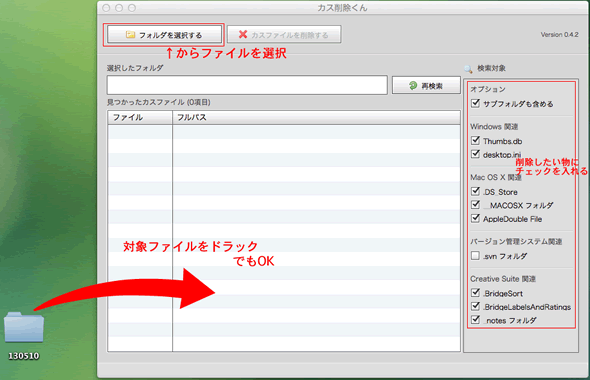Click the フォルダを選択する button
The width and height of the screenshot is (590, 380).
164,35
